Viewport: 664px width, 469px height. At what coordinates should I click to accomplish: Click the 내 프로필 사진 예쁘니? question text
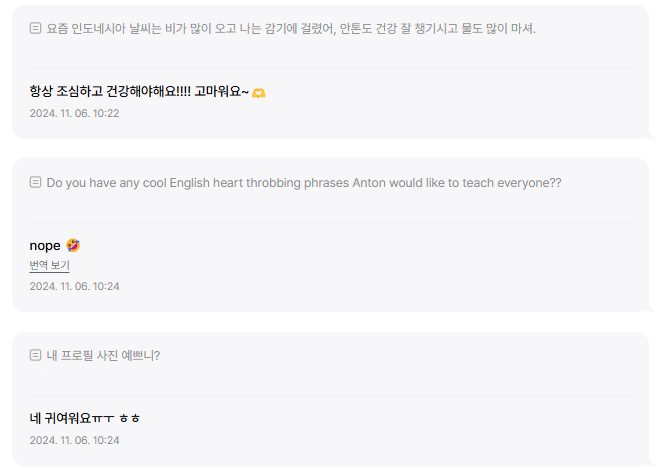[103, 355]
